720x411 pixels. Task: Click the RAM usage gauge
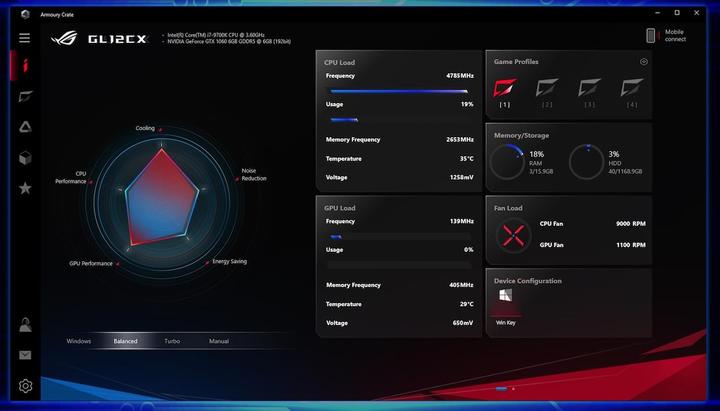tap(507, 162)
